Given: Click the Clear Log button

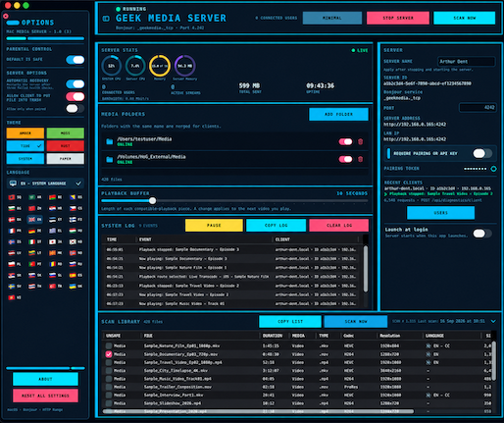Looking at the screenshot, I should [x=339, y=226].
